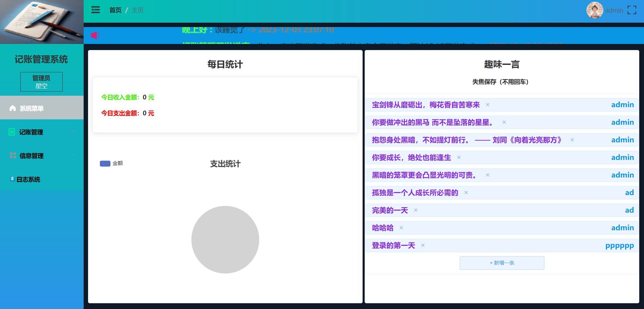The height and width of the screenshot is (309, 644).
Task: Remove 孤独是一个人成长所必需的 via ×
Action: 466,193
